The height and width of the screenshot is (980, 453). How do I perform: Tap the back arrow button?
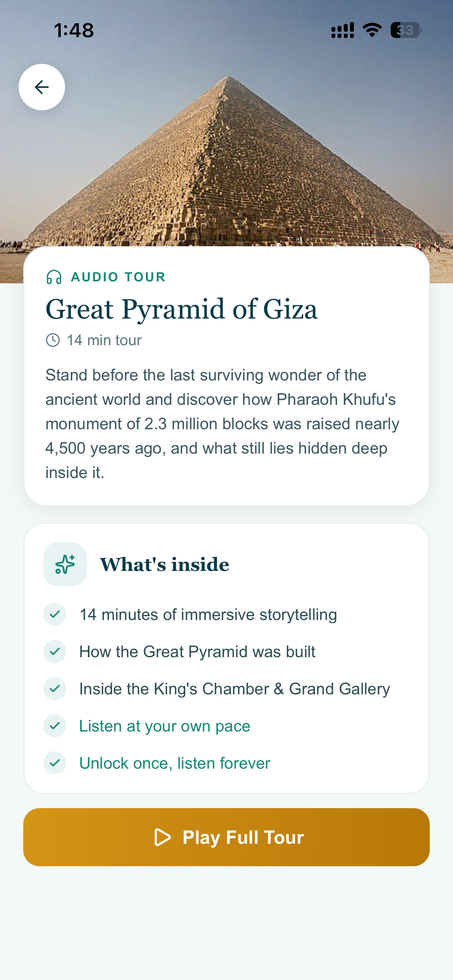tap(42, 87)
